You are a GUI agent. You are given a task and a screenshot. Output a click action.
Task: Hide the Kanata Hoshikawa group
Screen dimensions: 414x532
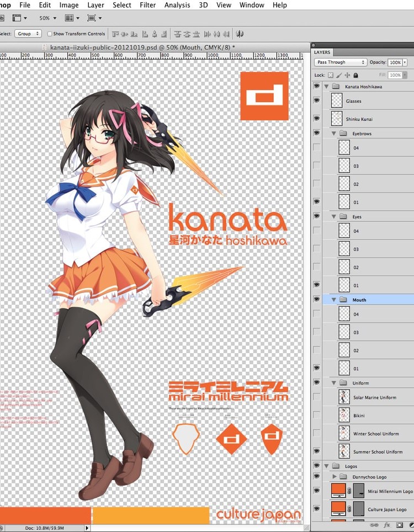(317, 86)
